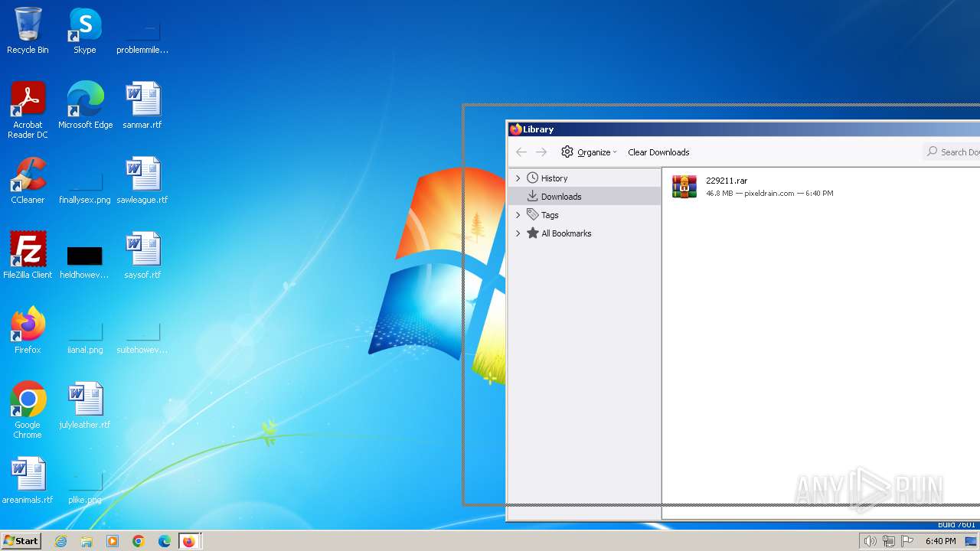Click the network icon in system tray

pos(889,541)
